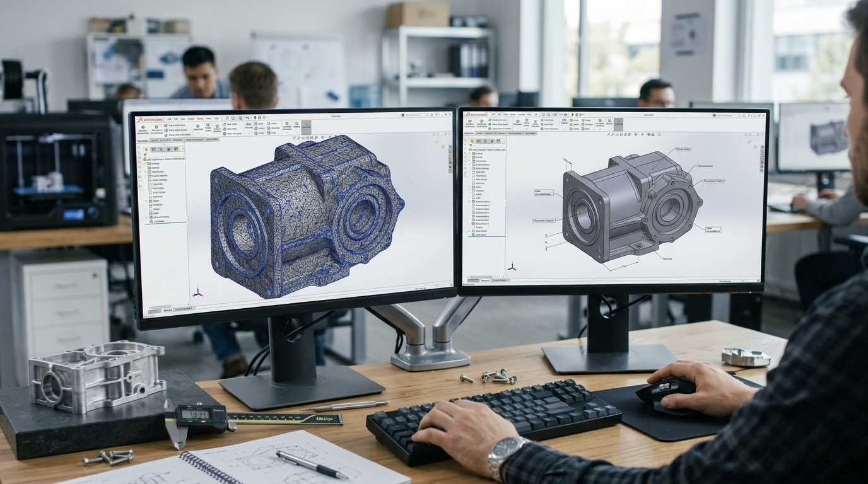Select the display manager tab icon on the left monitor
The height and width of the screenshot is (484, 868).
[x=176, y=149]
